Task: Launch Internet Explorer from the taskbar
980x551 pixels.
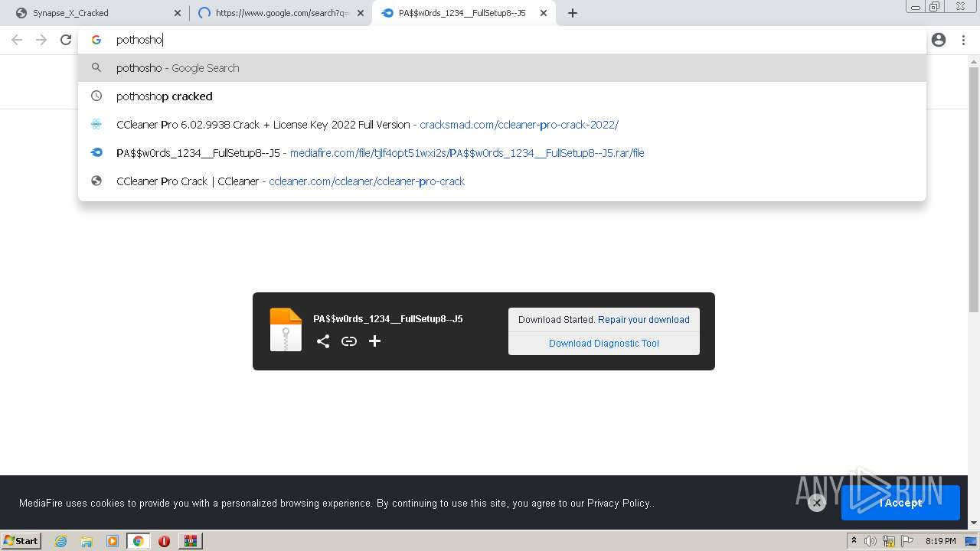Action: [61, 541]
